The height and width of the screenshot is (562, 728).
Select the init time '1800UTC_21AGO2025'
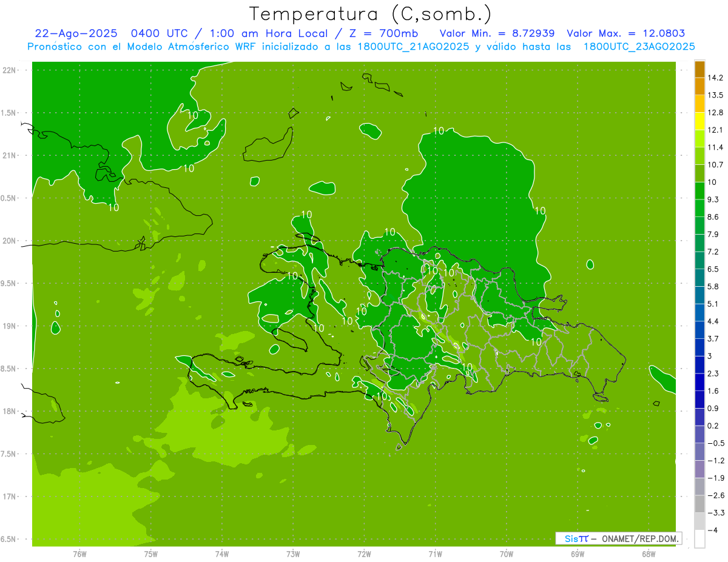pos(415,47)
